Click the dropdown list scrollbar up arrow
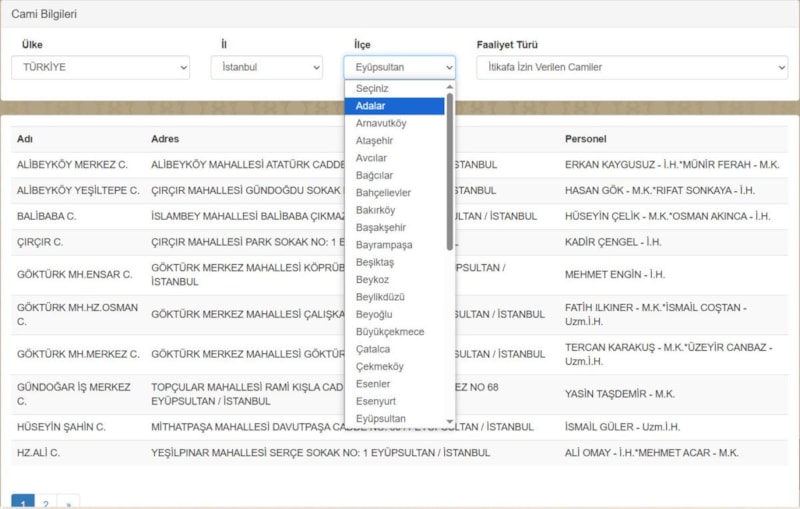800x509 pixels. tap(450, 86)
